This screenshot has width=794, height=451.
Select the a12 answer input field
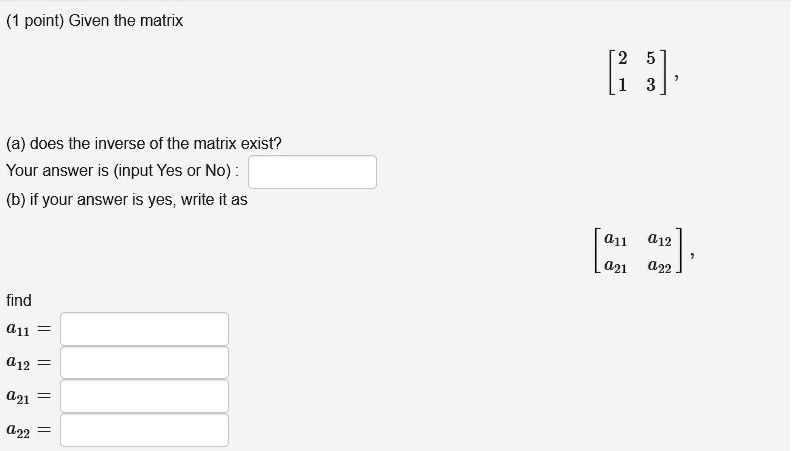coord(144,362)
